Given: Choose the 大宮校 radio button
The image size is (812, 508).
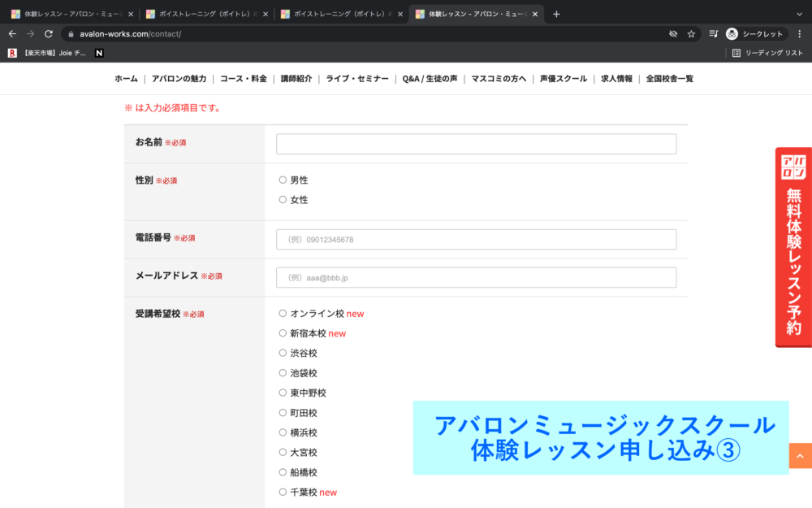Looking at the screenshot, I should pyautogui.click(x=283, y=452).
